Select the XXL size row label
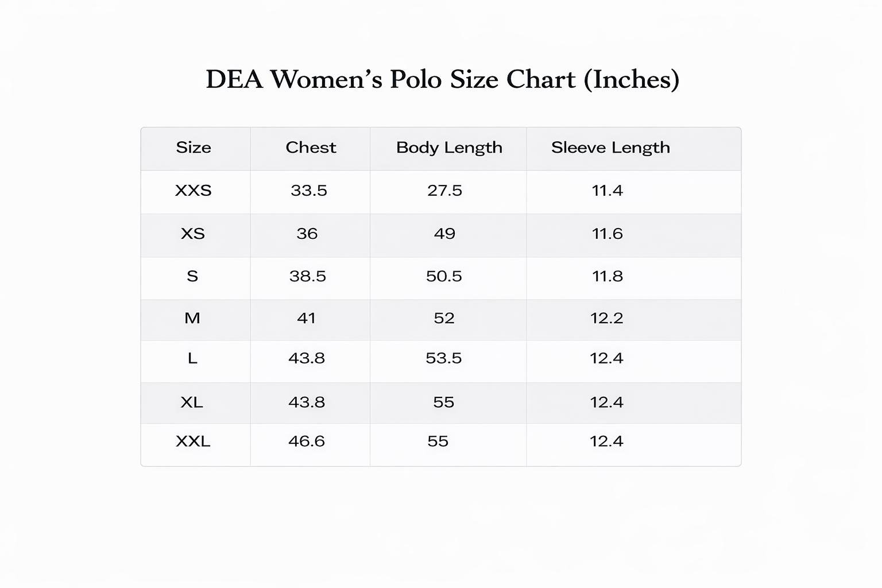 (193, 441)
